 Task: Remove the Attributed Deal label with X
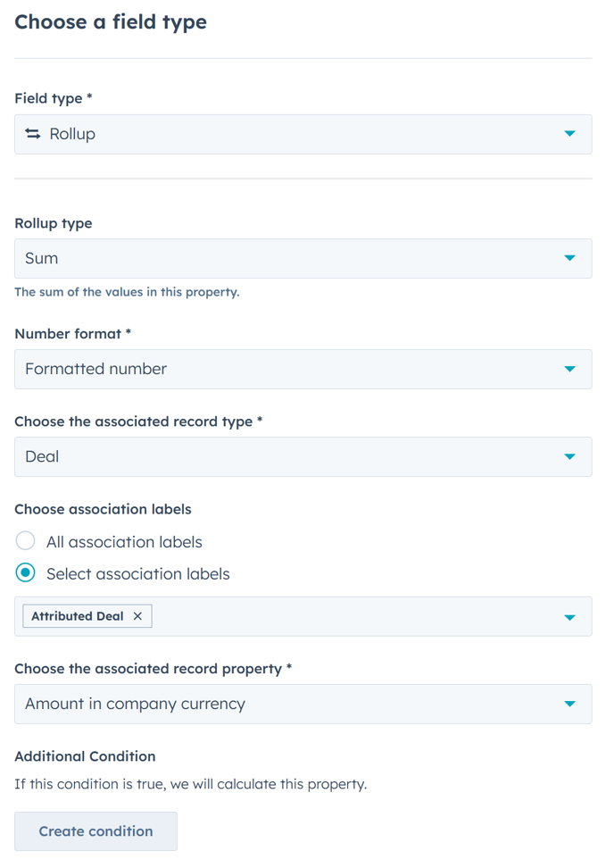pyautogui.click(x=137, y=616)
